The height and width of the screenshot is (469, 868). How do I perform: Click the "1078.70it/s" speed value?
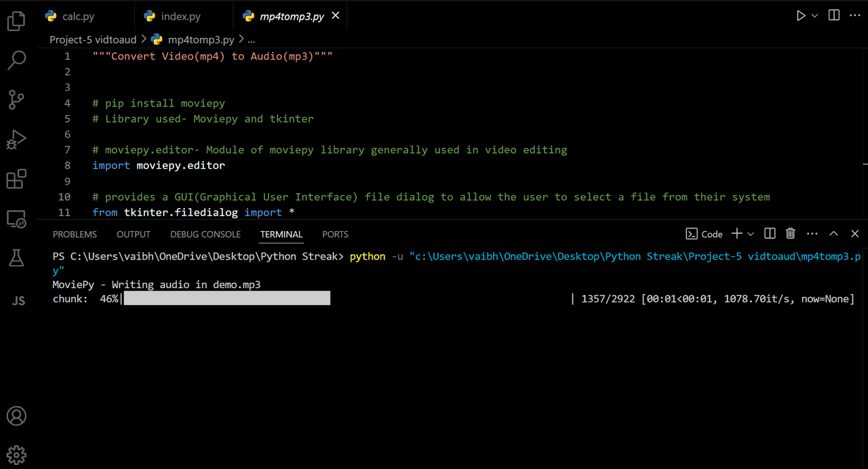click(759, 299)
